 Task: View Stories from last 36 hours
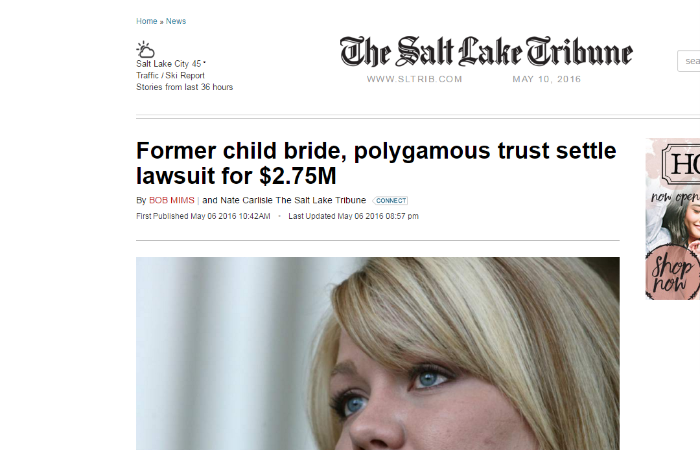click(x=184, y=87)
